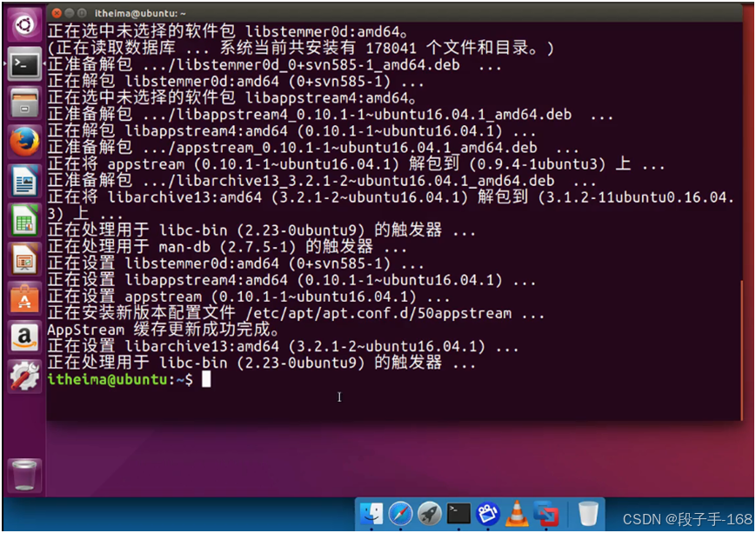Viewport: 756px width, 533px height.
Task: Launch VLC from the macOS dock
Action: (x=517, y=514)
